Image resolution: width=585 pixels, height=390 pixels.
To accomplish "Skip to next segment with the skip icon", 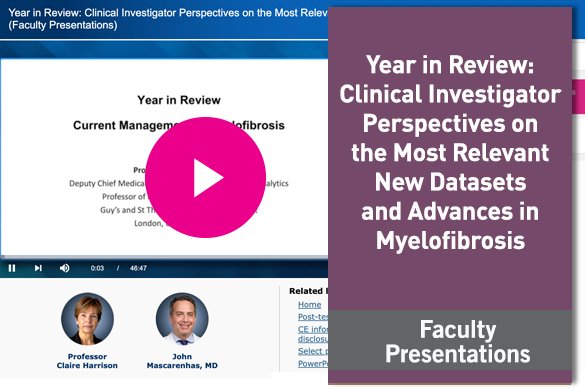I will (38, 268).
